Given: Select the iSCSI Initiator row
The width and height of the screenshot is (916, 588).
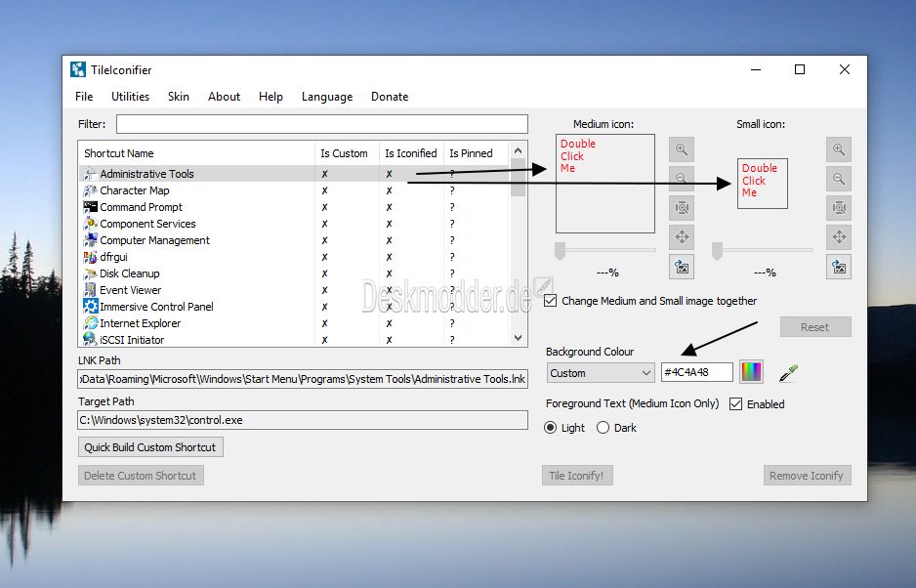Looking at the screenshot, I should point(295,339).
